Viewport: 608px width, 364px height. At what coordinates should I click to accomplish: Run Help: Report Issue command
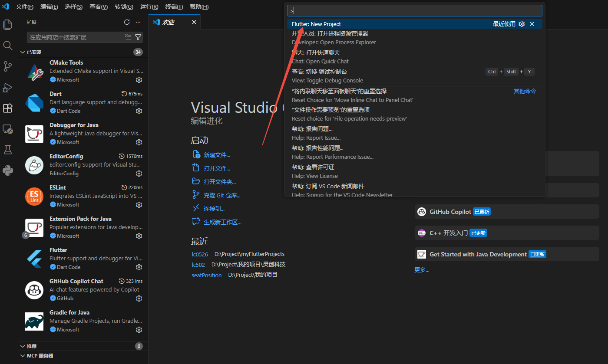coord(415,133)
